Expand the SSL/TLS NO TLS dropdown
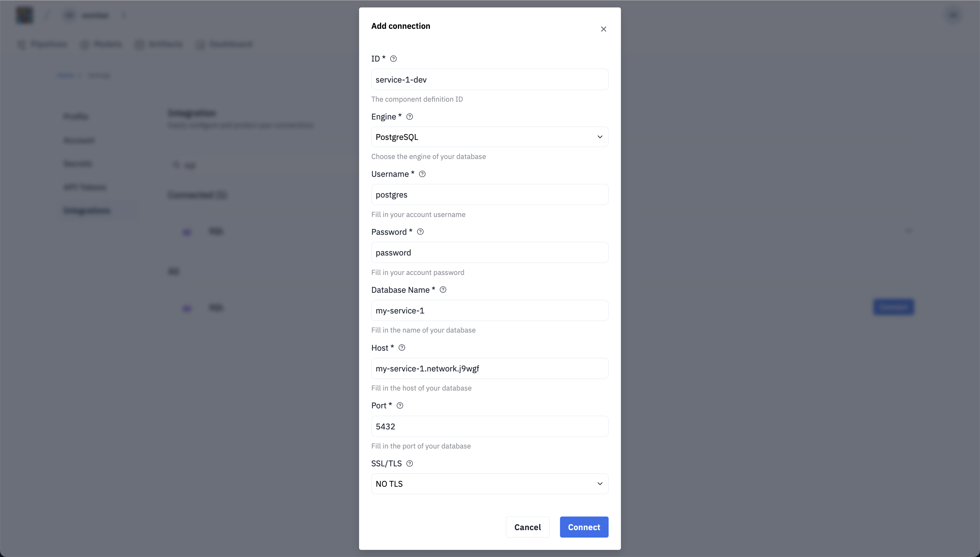 489,484
